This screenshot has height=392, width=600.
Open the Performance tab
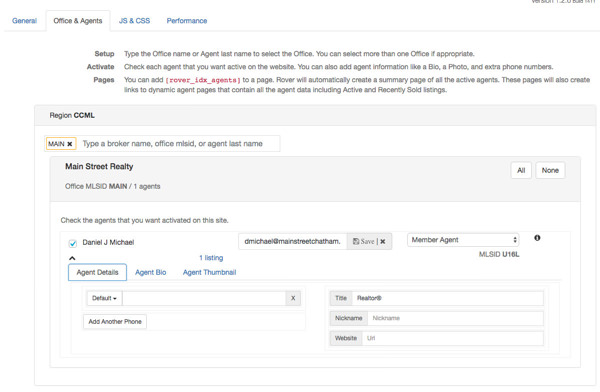(x=187, y=21)
